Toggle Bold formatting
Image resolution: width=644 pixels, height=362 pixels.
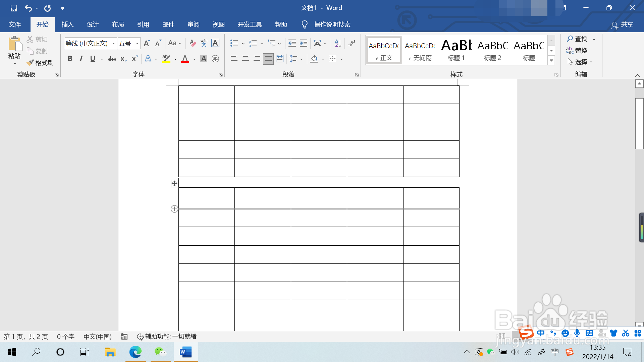pyautogui.click(x=70, y=59)
